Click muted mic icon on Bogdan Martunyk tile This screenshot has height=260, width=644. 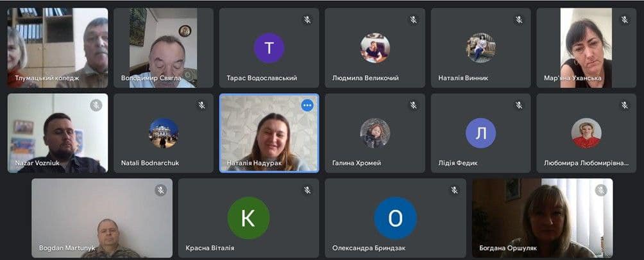click(x=160, y=190)
